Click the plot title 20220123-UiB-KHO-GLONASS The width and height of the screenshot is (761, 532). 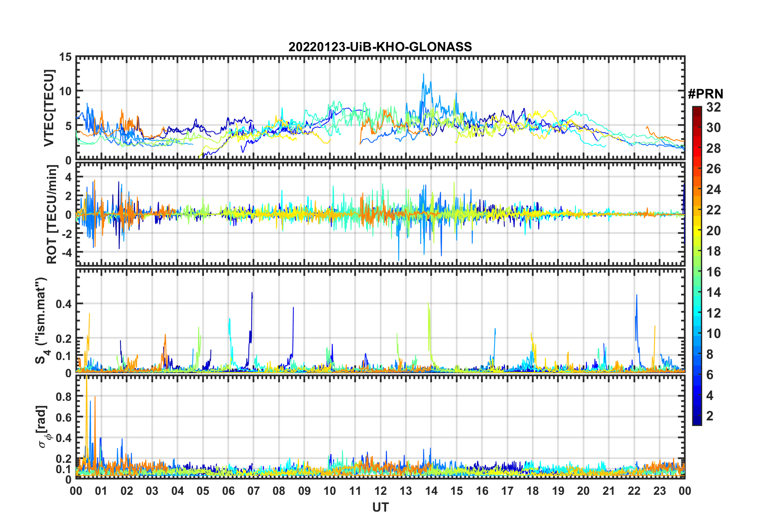click(x=380, y=47)
